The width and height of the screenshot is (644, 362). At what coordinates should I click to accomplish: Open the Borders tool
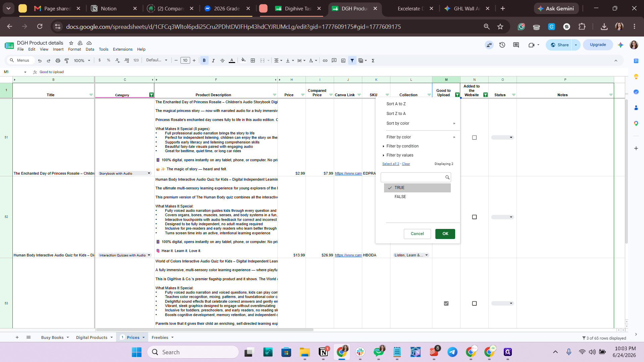click(x=253, y=61)
